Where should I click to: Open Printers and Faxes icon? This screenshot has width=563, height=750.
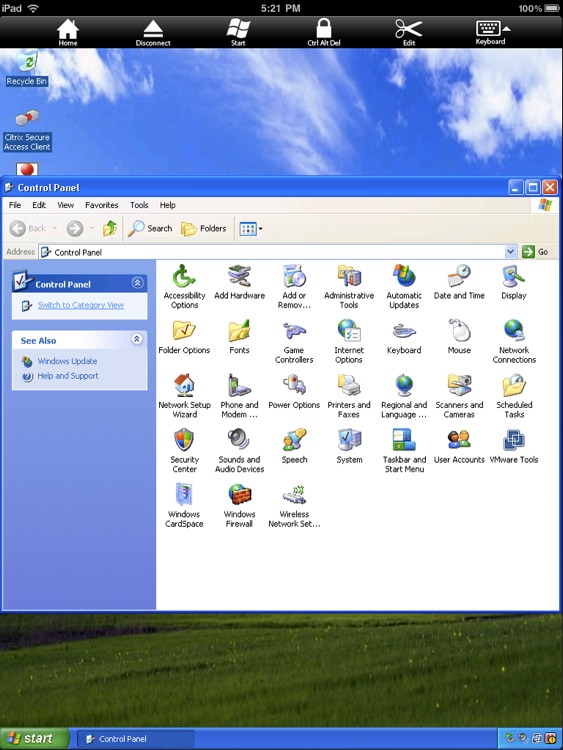(349, 396)
